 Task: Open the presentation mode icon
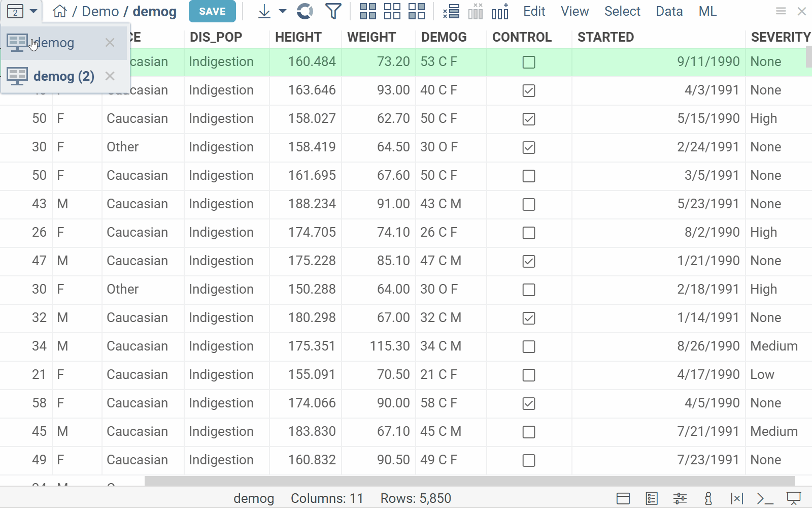(x=793, y=498)
